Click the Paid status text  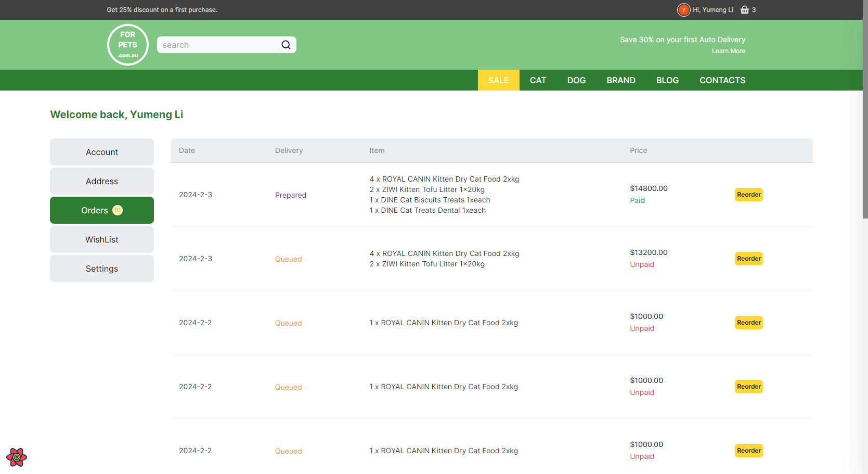point(637,200)
